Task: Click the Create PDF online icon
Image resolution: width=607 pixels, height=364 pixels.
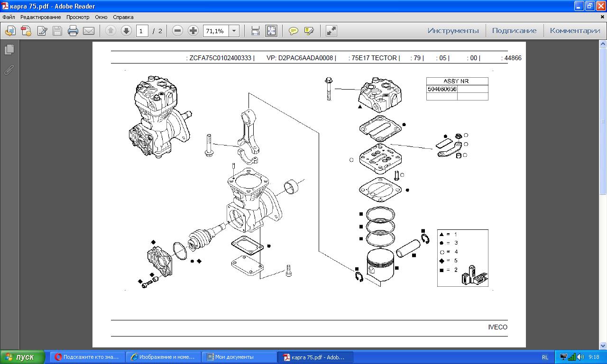Action: click(x=10, y=31)
